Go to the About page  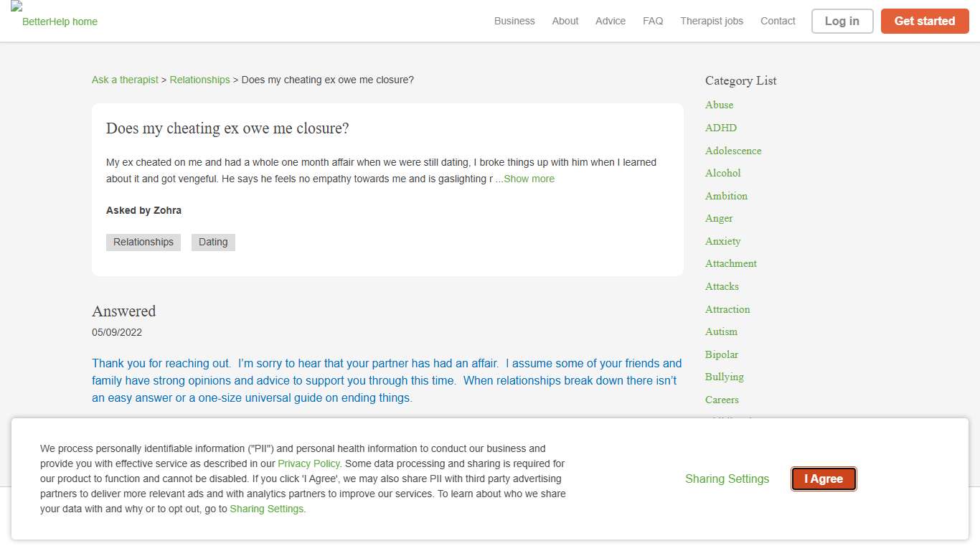pyautogui.click(x=565, y=21)
